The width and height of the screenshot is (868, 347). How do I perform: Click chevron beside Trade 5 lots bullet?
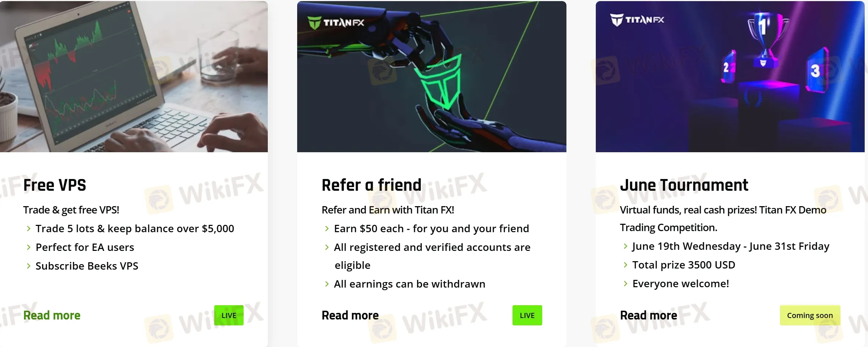click(29, 229)
